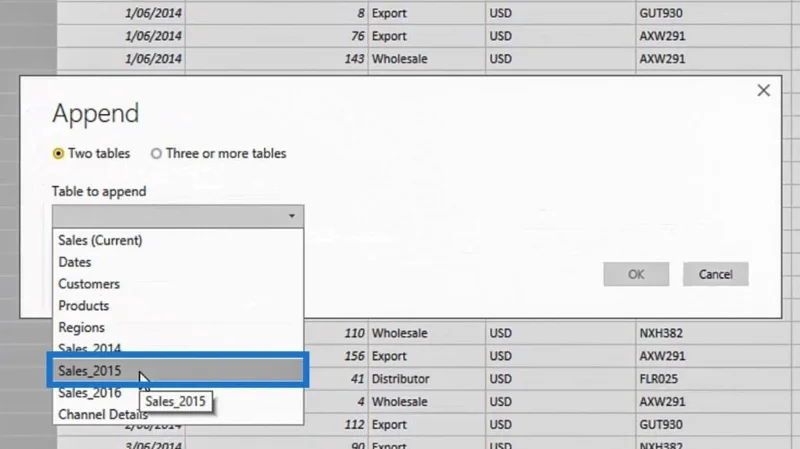Select cell with value 112

tap(336, 425)
